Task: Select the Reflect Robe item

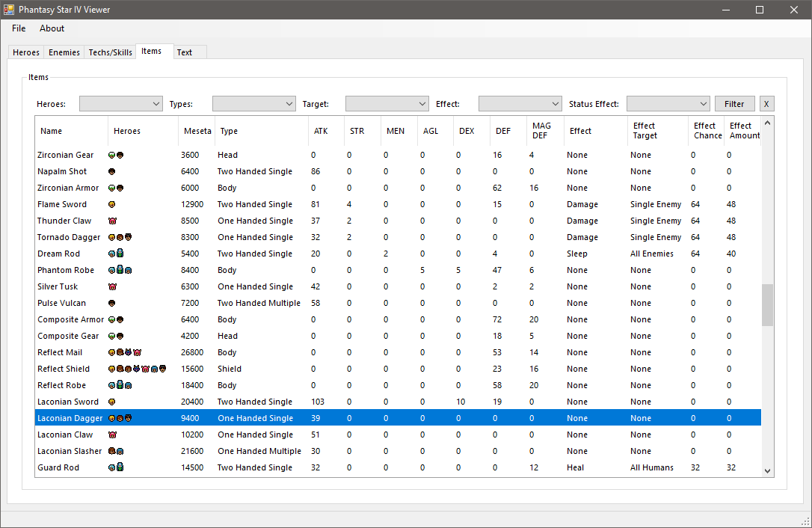Action: tap(398, 385)
